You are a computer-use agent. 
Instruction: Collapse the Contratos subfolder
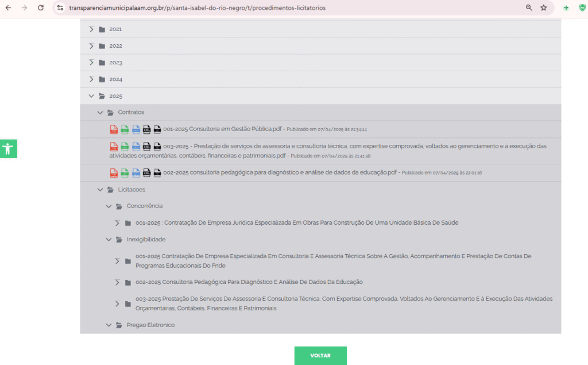[100, 113]
